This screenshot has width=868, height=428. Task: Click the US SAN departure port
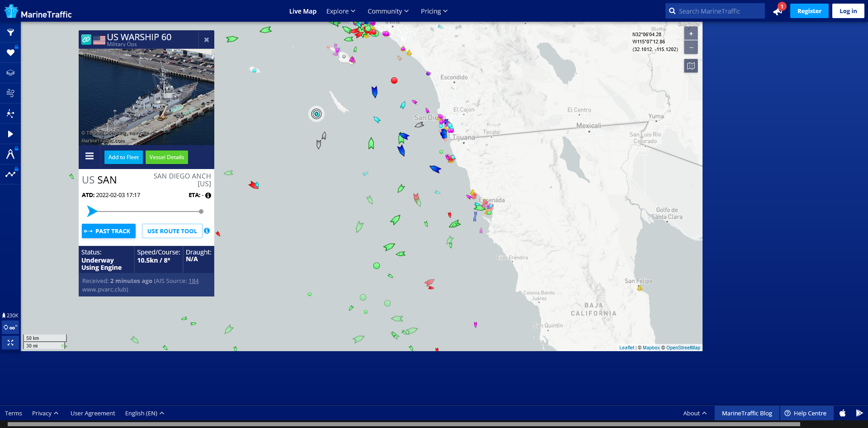click(x=99, y=180)
